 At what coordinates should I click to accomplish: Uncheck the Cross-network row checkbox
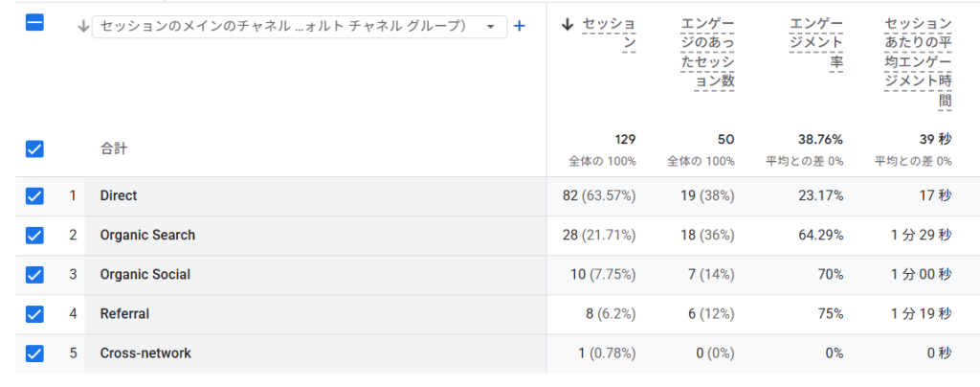(34, 353)
